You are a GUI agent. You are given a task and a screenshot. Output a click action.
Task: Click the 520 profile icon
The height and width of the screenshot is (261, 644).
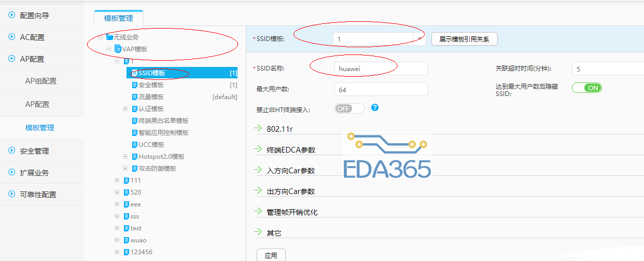(x=127, y=193)
